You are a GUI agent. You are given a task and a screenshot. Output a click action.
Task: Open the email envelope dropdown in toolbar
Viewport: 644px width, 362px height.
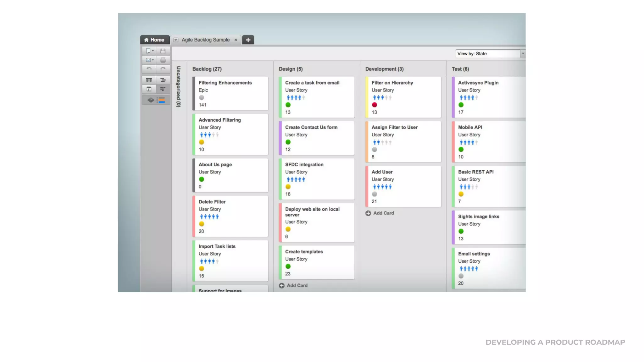click(x=149, y=60)
